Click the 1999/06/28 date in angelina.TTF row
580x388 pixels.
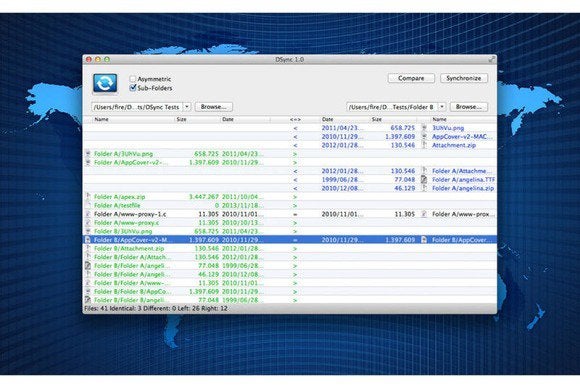click(342, 179)
